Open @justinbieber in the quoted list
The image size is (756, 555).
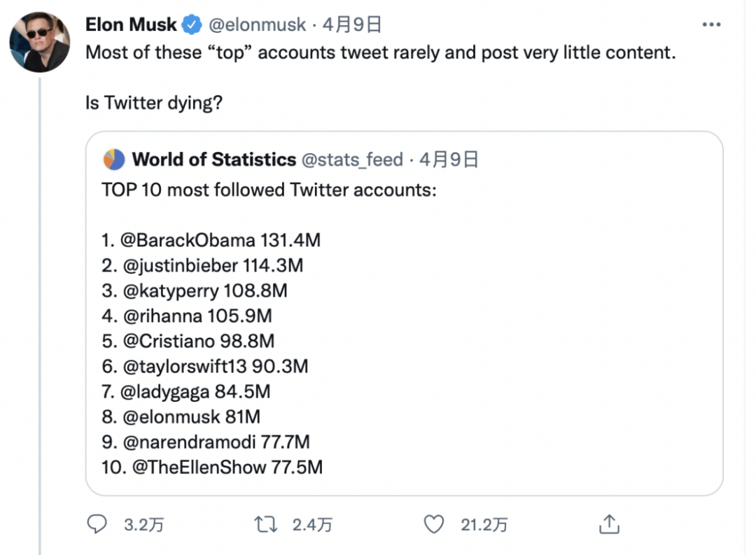181,266
